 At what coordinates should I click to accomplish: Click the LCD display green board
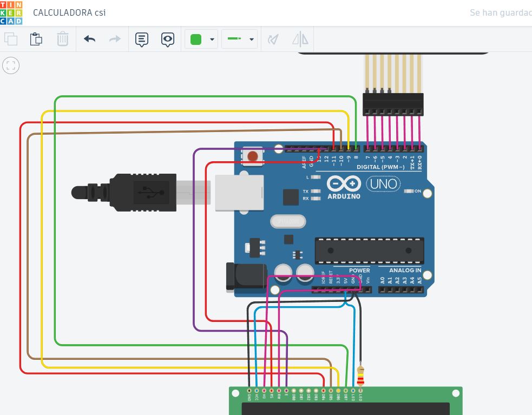pos(346,401)
